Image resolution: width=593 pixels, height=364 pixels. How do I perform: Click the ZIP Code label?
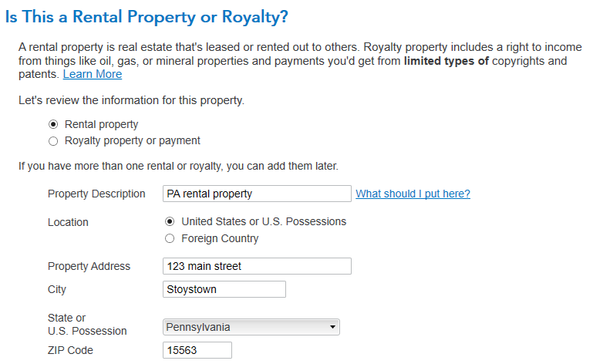click(70, 350)
